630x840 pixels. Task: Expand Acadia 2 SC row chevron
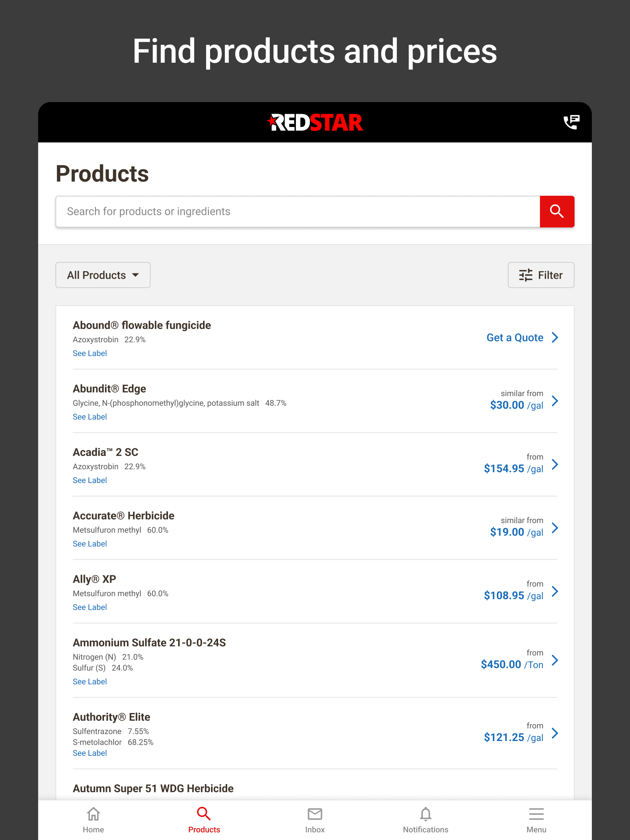coord(555,464)
